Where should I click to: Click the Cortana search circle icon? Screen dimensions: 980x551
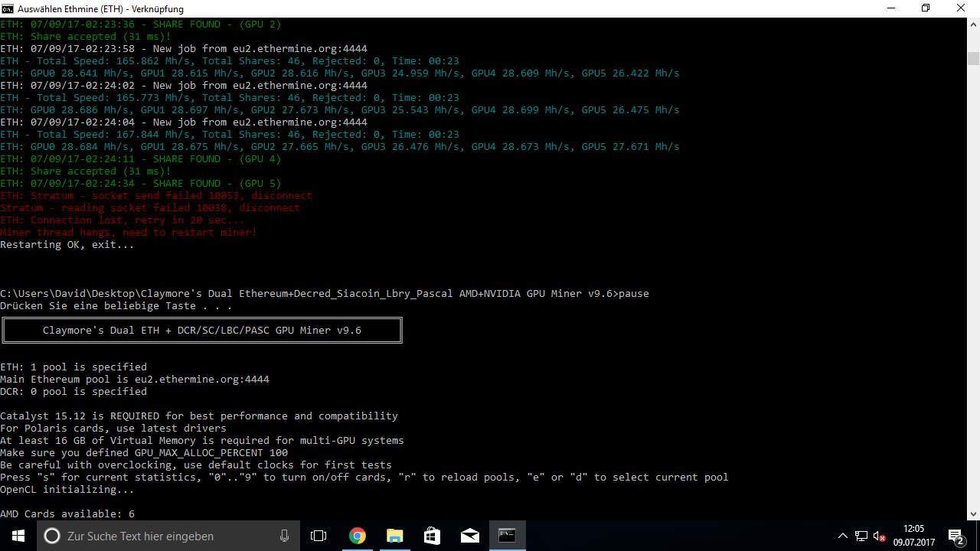click(x=52, y=536)
